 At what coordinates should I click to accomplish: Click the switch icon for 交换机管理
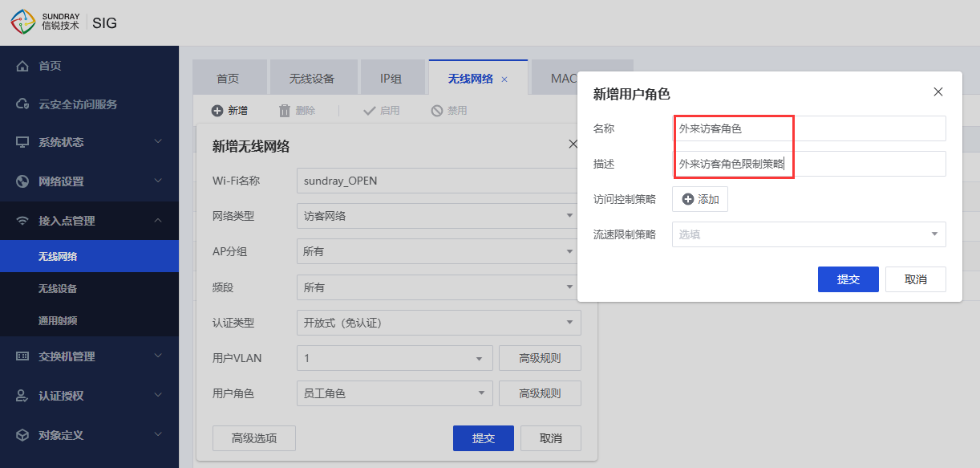22,356
